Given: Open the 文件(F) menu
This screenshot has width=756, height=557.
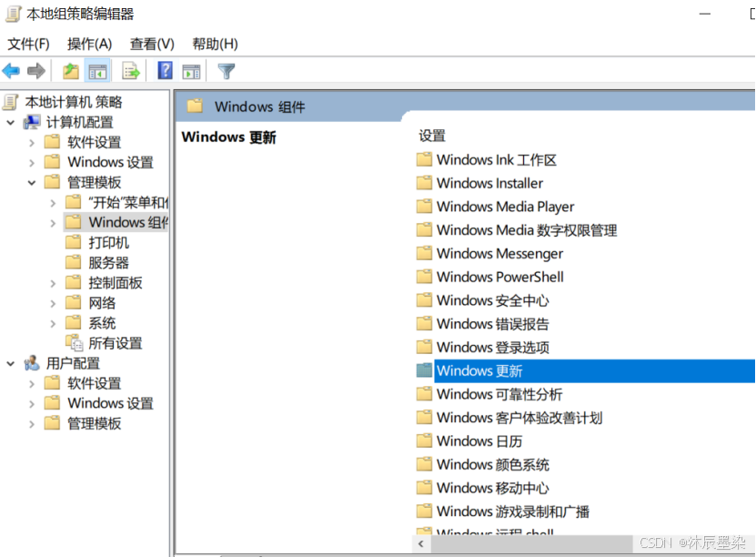Looking at the screenshot, I should (x=28, y=44).
